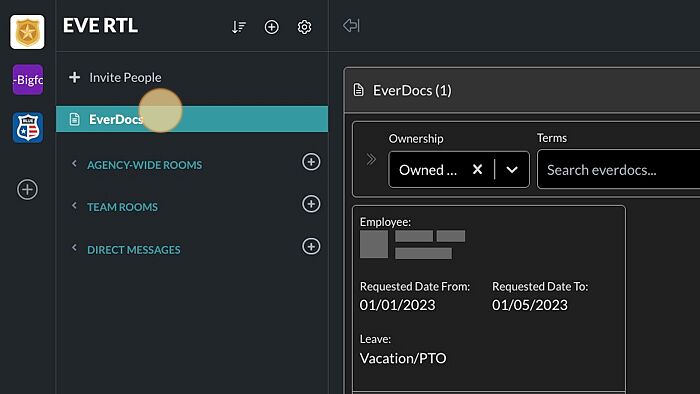Click the Ownership label
700x394 pixels.
point(416,139)
